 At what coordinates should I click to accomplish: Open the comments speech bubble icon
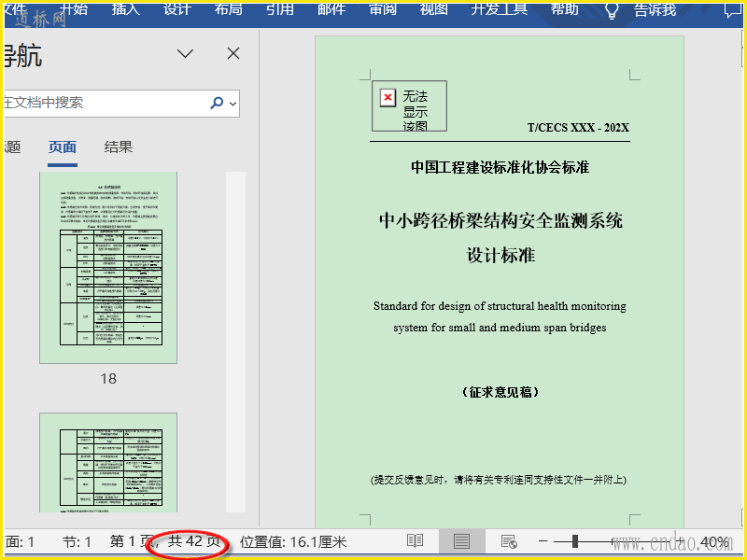[733, 9]
